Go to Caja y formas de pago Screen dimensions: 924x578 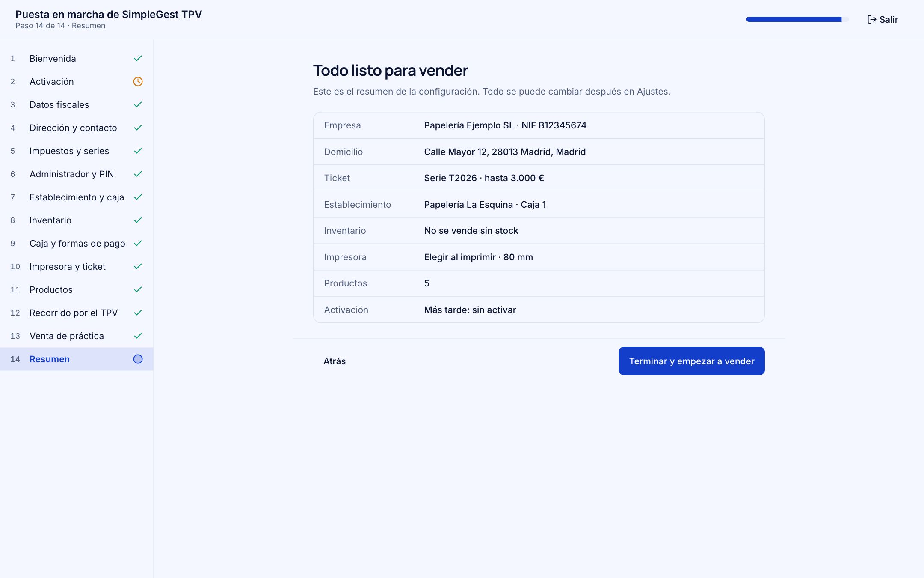(x=77, y=244)
